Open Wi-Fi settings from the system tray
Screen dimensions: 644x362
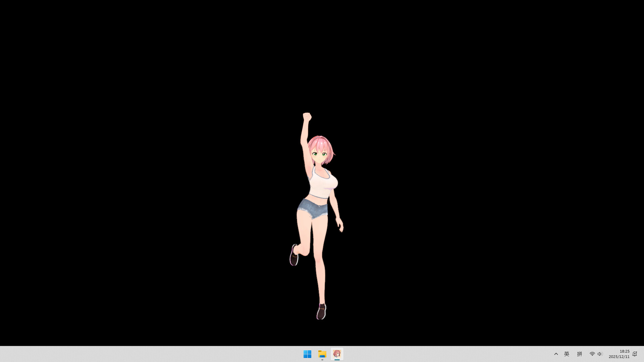tap(592, 354)
